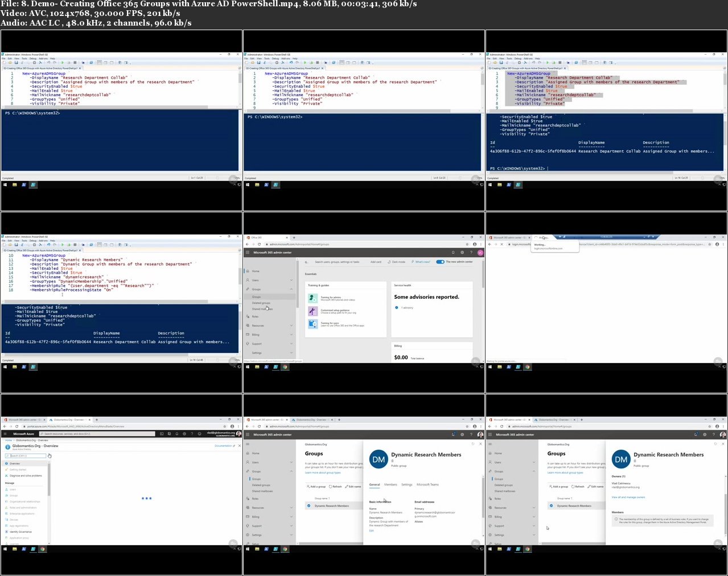The image size is (728, 576).
Task: Open Directory and subscription filter icon in Azure header
Action: 170,434
